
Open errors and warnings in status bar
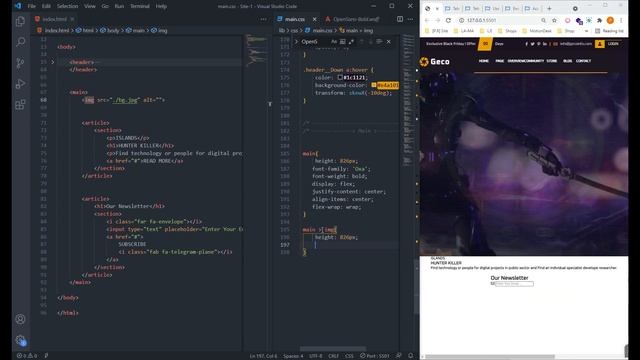coord(27,356)
